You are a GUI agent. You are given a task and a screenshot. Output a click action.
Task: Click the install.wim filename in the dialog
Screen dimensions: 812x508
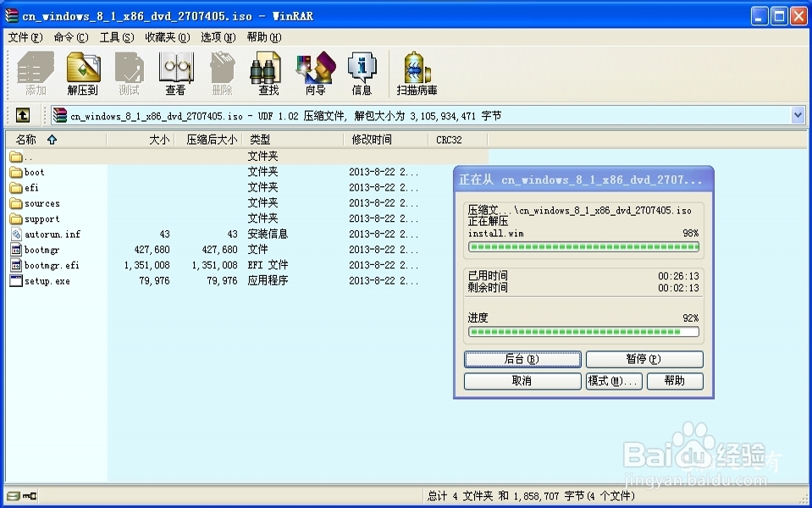point(495,234)
